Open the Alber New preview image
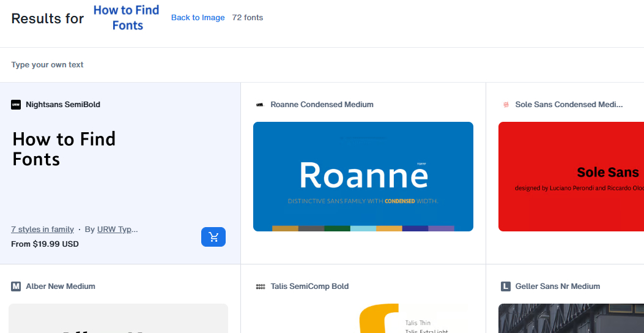This screenshot has width=644, height=333. 118,318
